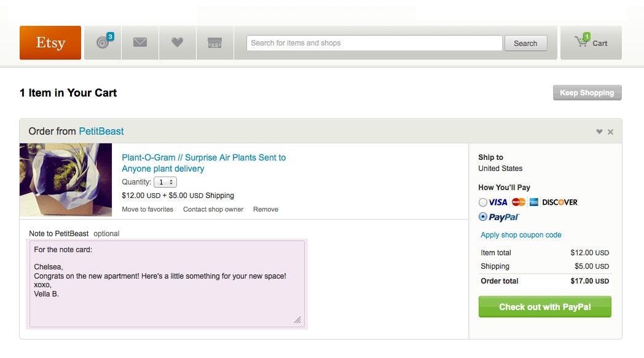Focus the Search for items and shops field
The image size is (644, 358).
[x=374, y=43]
